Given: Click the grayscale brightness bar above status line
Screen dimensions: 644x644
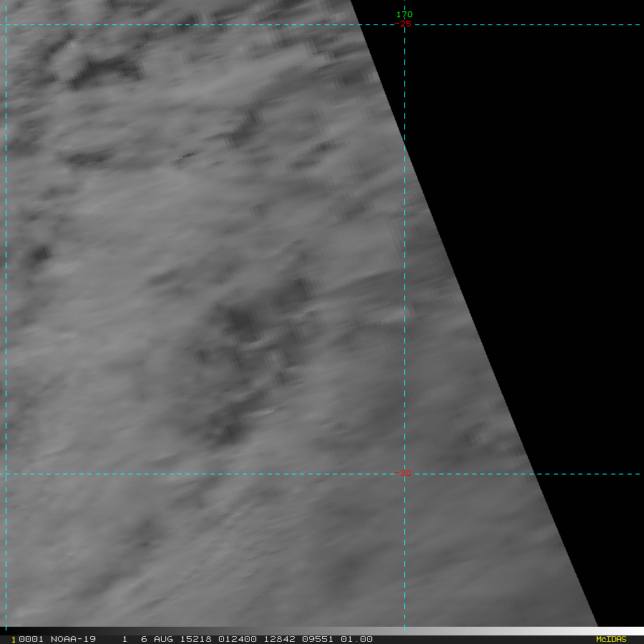Looking at the screenshot, I should 322,630.
